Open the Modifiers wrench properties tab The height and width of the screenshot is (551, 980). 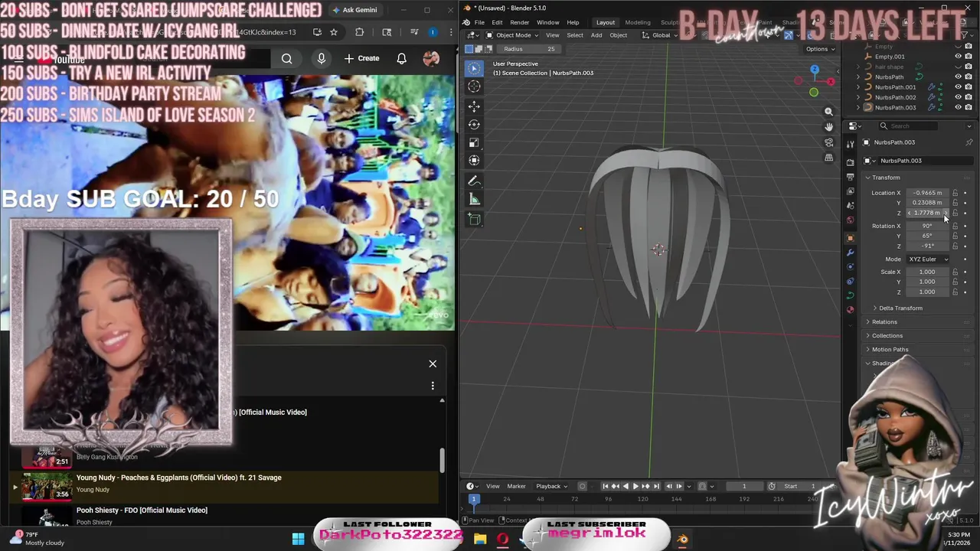(x=850, y=253)
